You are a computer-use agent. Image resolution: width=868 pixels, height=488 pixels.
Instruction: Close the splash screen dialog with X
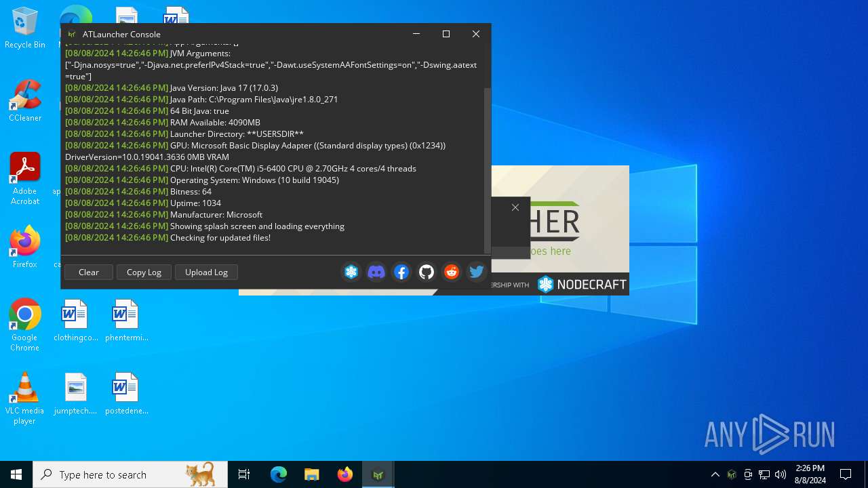tap(515, 207)
